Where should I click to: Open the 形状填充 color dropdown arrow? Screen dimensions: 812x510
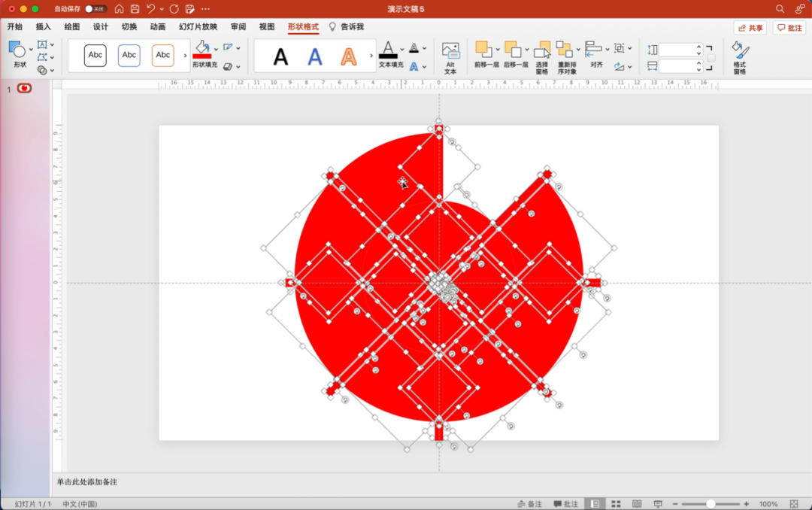click(x=216, y=50)
